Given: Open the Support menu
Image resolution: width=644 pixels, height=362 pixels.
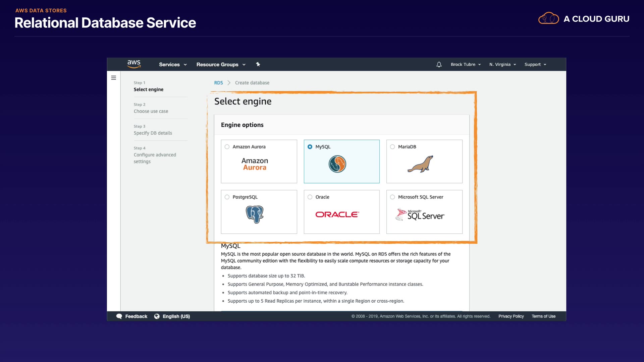Looking at the screenshot, I should (x=535, y=64).
